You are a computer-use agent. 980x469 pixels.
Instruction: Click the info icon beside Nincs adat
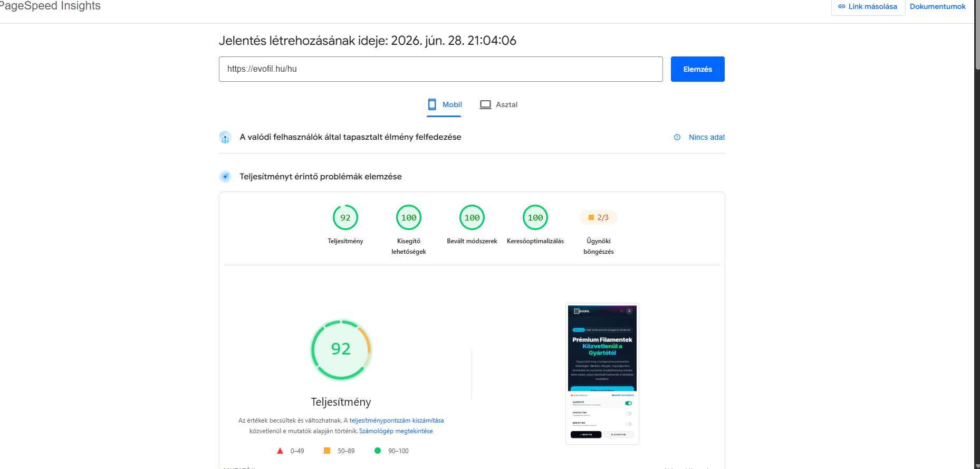click(677, 137)
